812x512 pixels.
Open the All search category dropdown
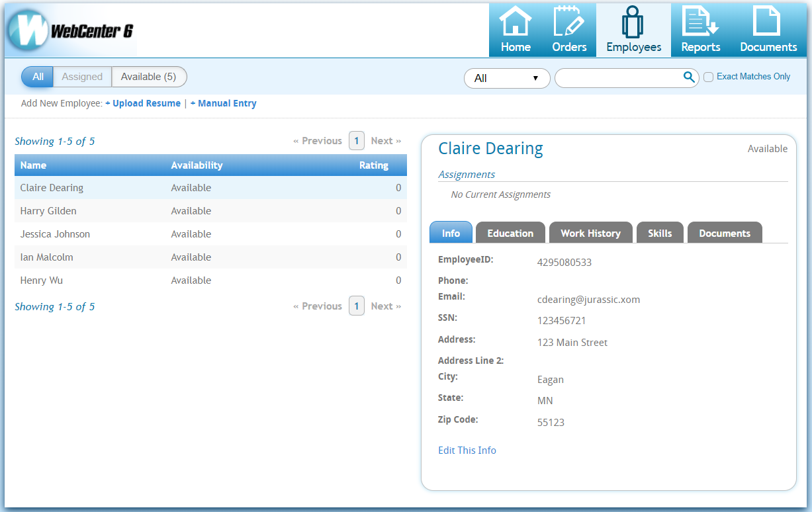pos(507,78)
